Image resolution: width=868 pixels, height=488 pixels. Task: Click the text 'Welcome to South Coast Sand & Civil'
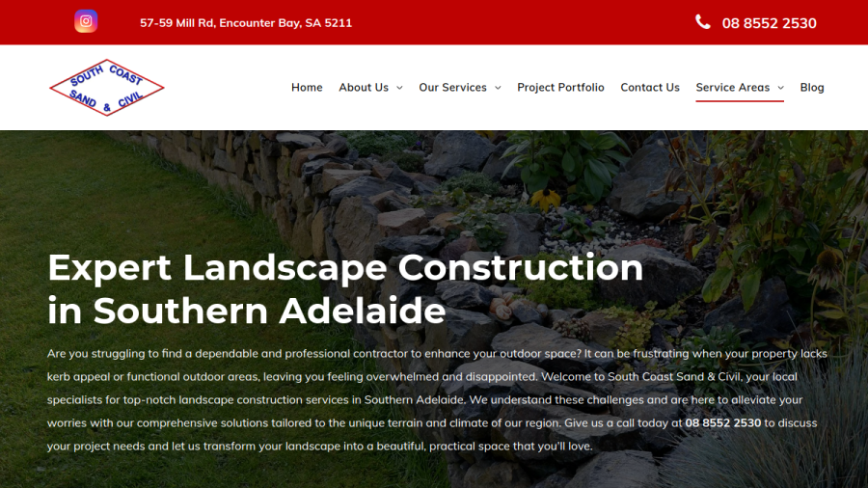pos(640,377)
